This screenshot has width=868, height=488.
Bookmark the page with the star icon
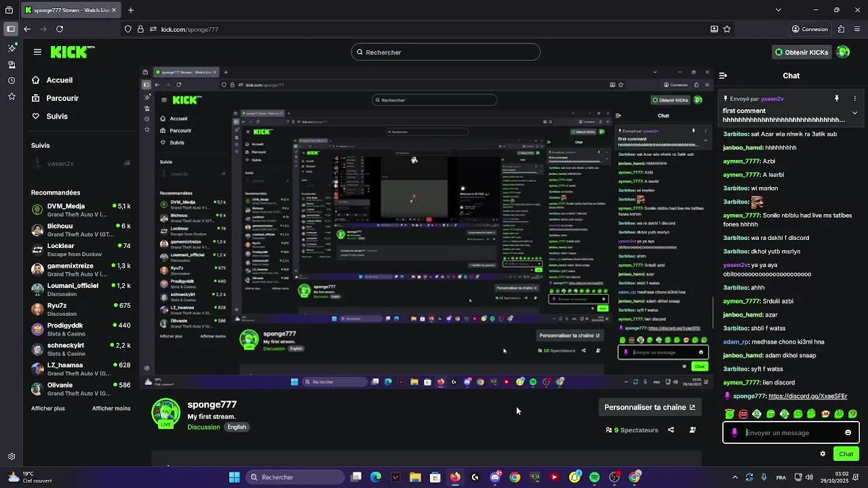[x=727, y=29]
